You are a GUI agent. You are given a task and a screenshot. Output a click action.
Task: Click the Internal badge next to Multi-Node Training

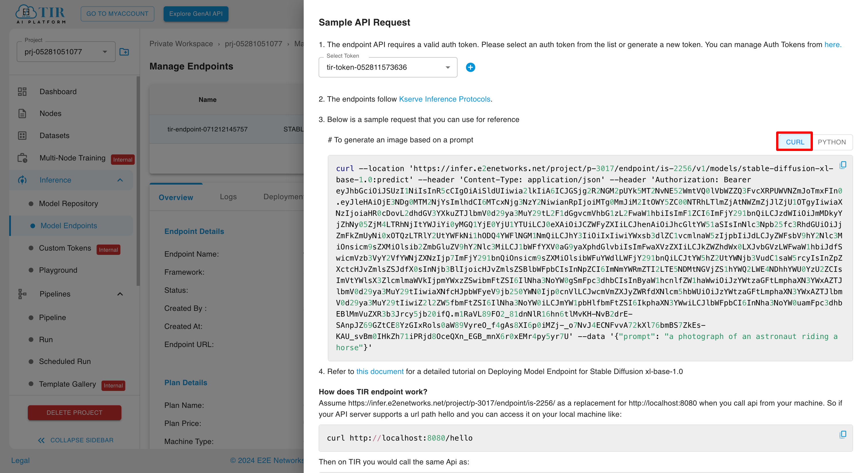[123, 160]
